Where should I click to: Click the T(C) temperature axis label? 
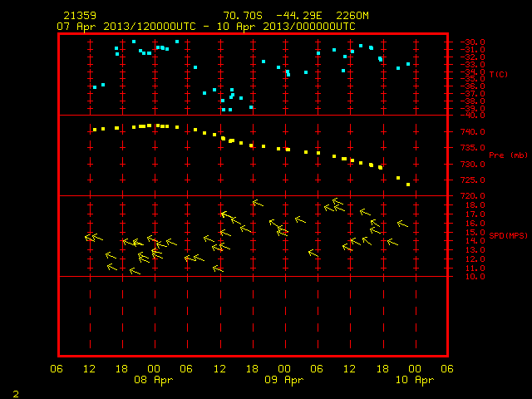tap(499, 74)
